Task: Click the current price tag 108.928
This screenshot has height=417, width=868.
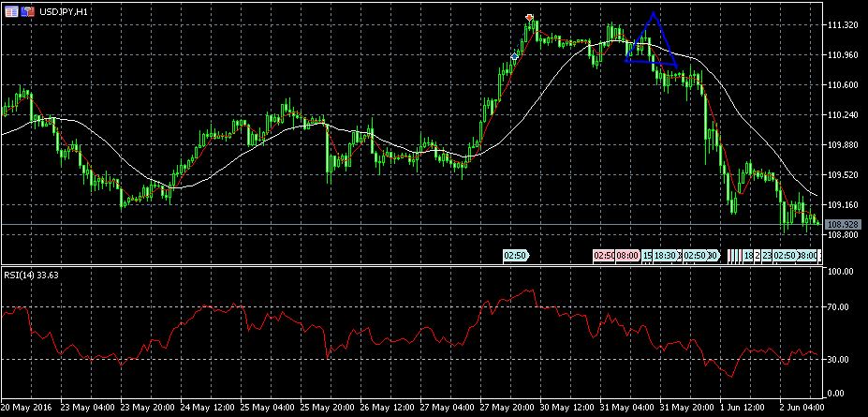Action: [845, 225]
